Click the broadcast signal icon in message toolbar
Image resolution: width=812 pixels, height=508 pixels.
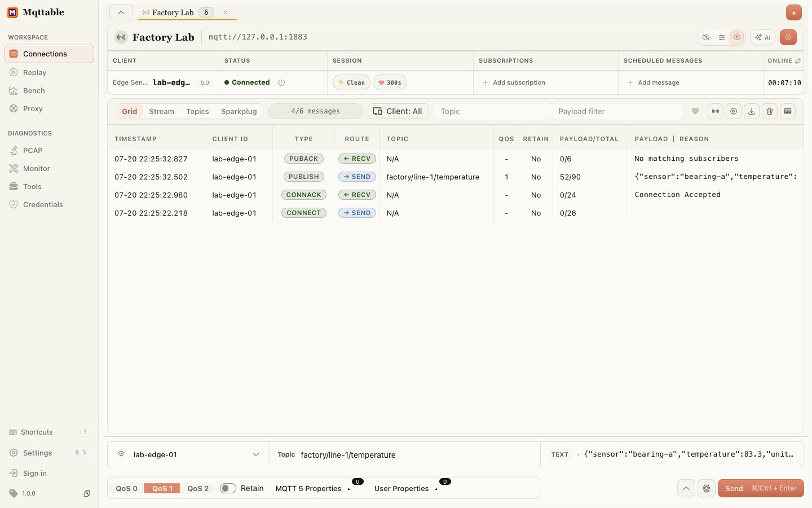point(716,111)
